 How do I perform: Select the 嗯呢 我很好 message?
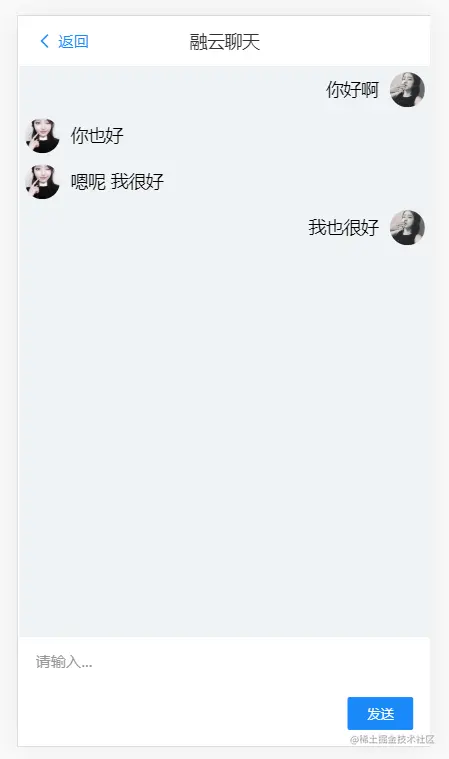coord(117,182)
